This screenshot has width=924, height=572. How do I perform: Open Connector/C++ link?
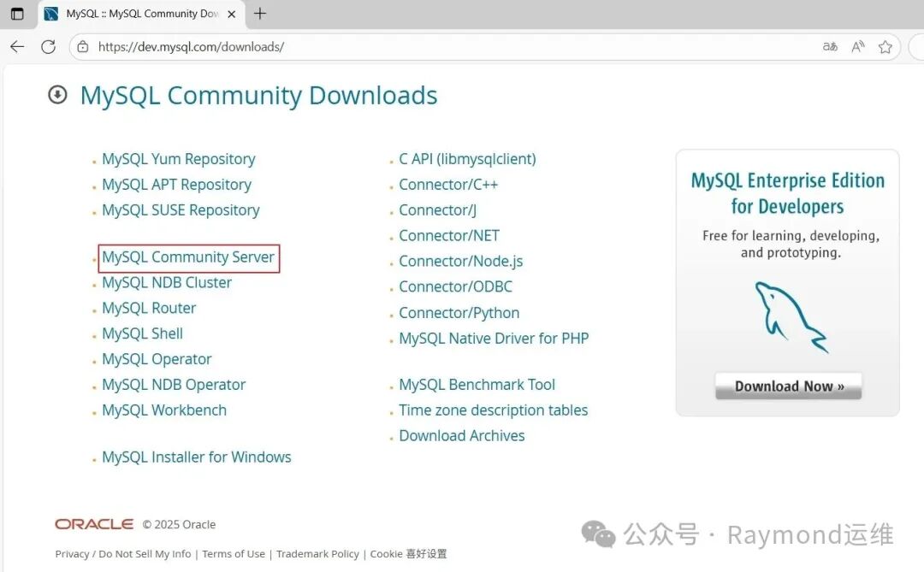click(x=448, y=185)
